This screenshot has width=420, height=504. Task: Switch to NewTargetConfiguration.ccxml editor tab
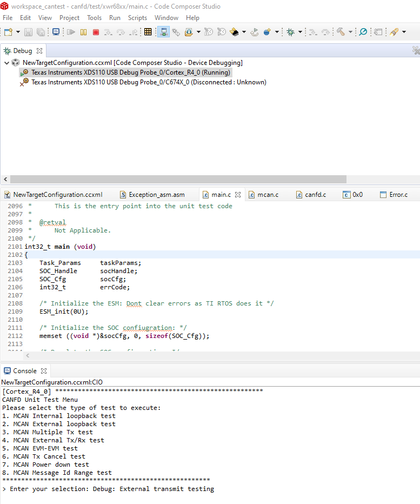tap(58, 195)
